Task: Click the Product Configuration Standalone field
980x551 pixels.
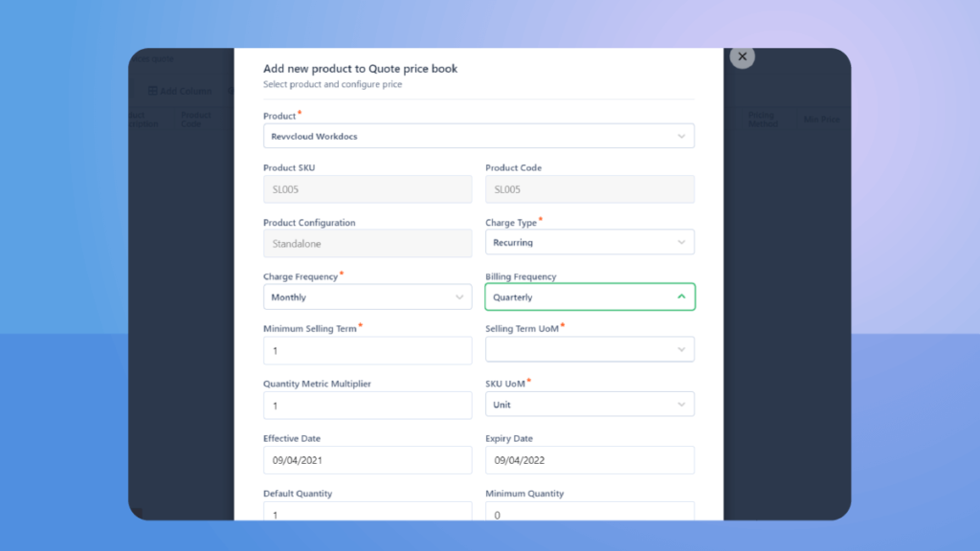Action: point(367,244)
